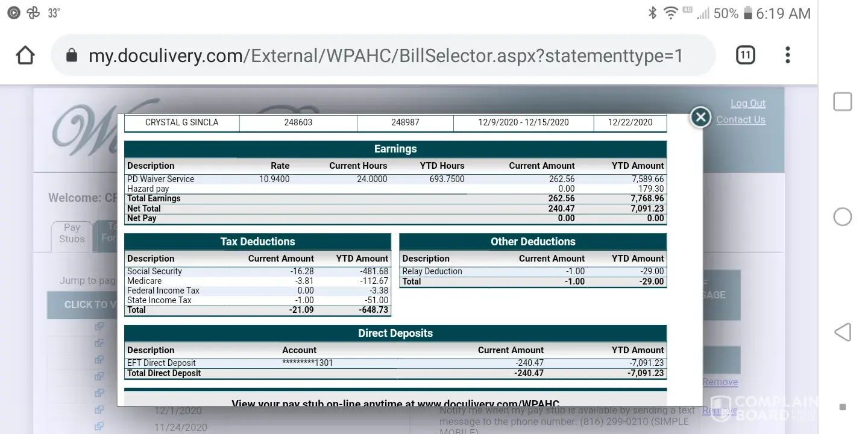Viewport: 868px width, 434px height.
Task: Open the browser tab switcher showing 11
Action: [745, 55]
